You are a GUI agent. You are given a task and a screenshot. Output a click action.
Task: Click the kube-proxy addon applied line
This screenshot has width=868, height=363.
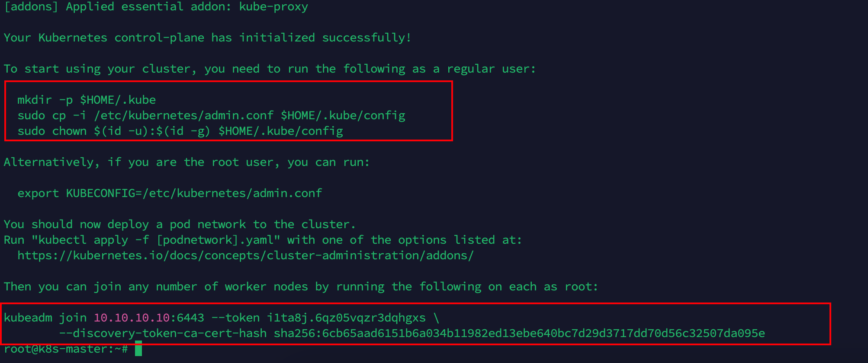(156, 7)
